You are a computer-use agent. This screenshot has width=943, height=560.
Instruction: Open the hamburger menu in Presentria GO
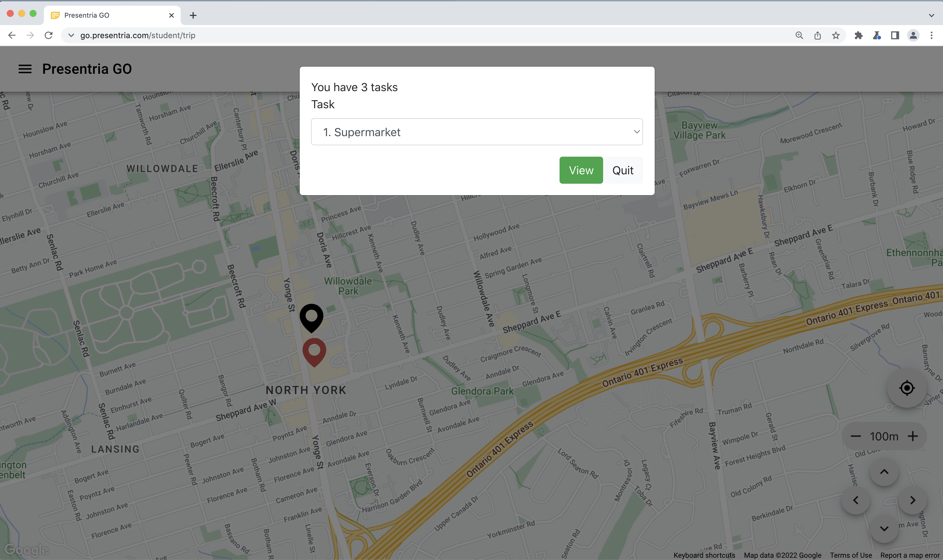[25, 69]
